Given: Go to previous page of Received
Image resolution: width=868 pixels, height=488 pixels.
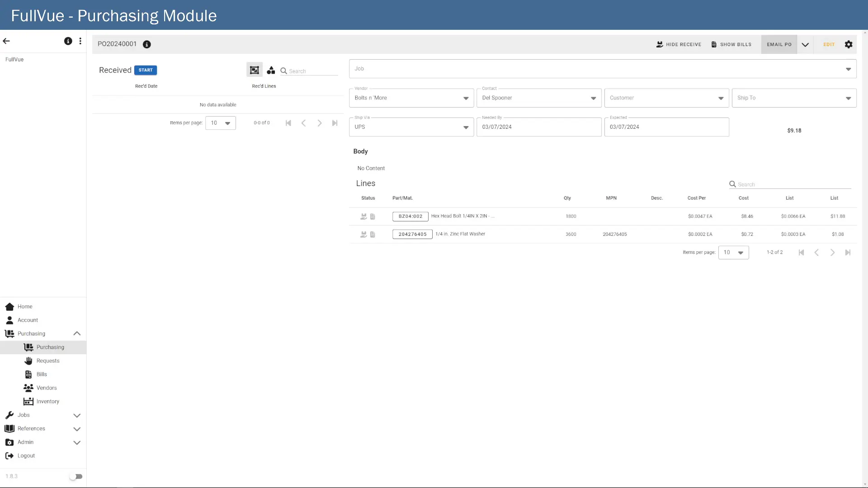Looking at the screenshot, I should (304, 123).
